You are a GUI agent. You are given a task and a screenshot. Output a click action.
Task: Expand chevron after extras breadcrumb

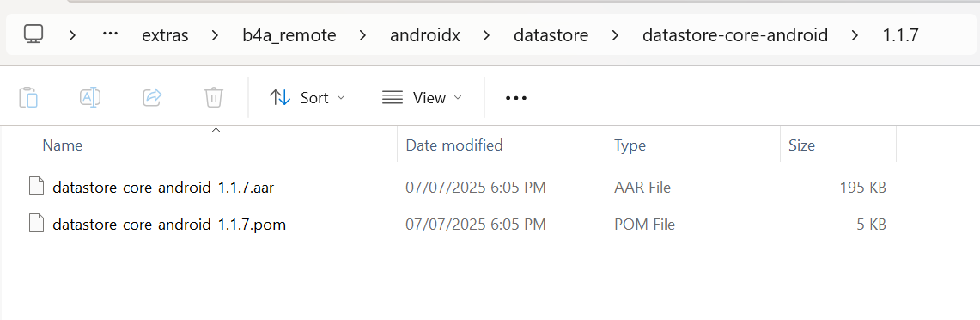(216, 35)
